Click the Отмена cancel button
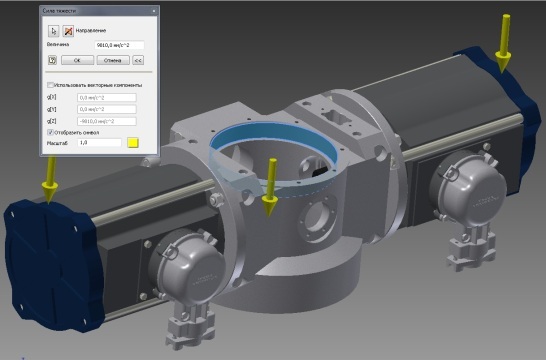 pos(113,60)
